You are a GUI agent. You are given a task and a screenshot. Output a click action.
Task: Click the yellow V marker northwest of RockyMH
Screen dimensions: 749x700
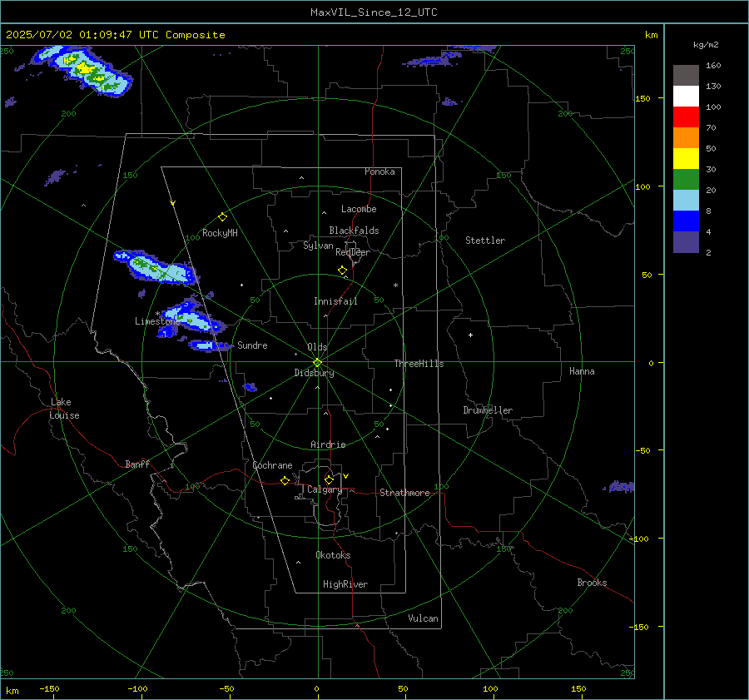tap(173, 203)
